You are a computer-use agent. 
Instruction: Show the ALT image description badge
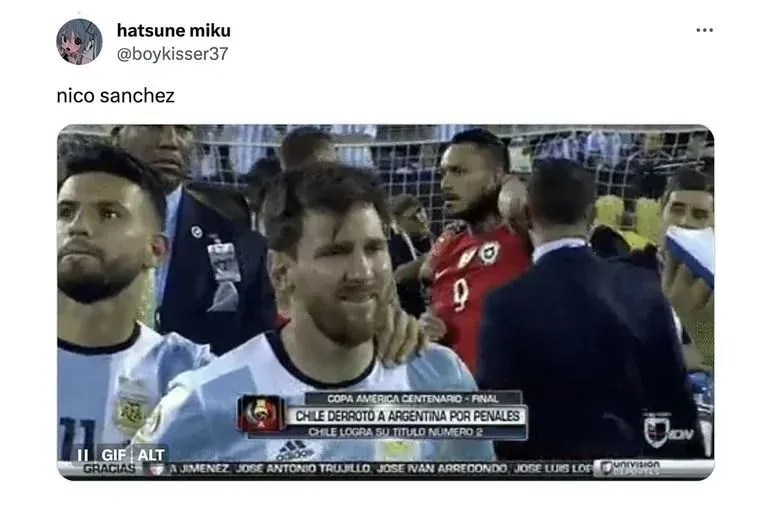151,455
